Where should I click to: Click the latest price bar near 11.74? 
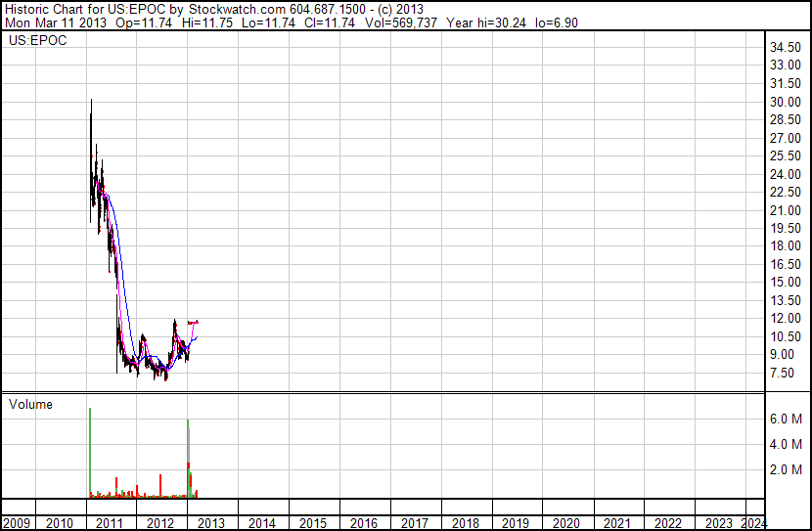point(197,322)
